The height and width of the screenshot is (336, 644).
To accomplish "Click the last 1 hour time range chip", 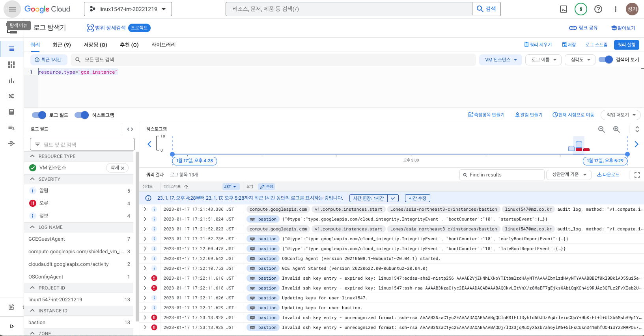I will click(x=48, y=60).
